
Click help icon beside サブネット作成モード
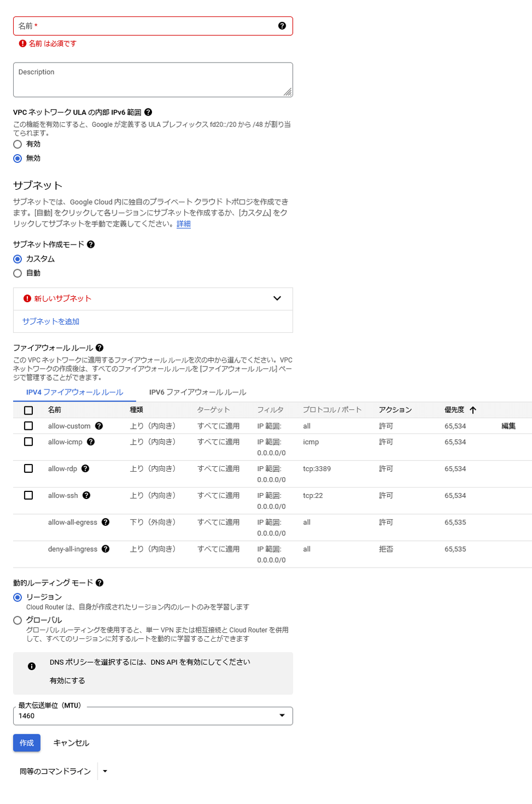click(91, 245)
